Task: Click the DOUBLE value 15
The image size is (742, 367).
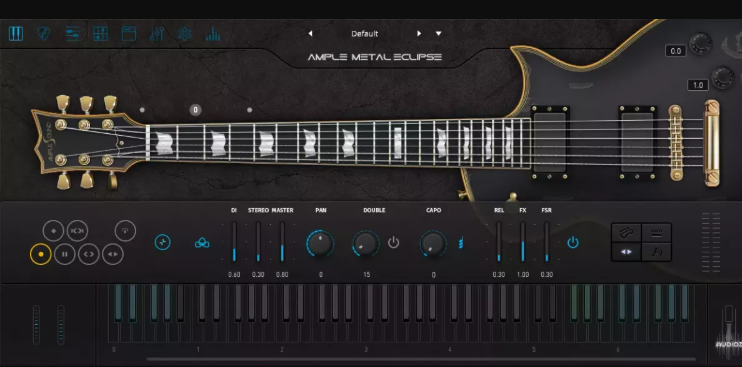Action: tap(367, 275)
